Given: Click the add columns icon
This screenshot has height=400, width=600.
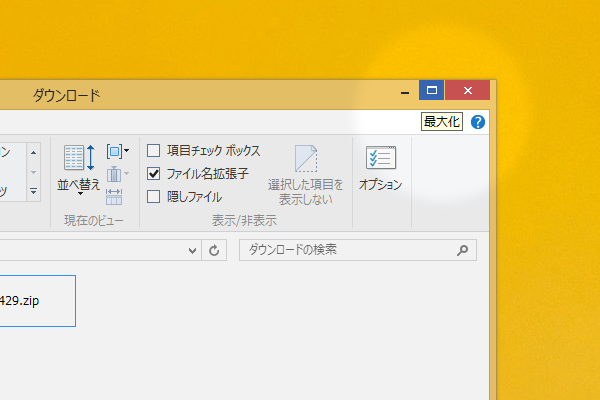Looking at the screenshot, I should (117, 174).
